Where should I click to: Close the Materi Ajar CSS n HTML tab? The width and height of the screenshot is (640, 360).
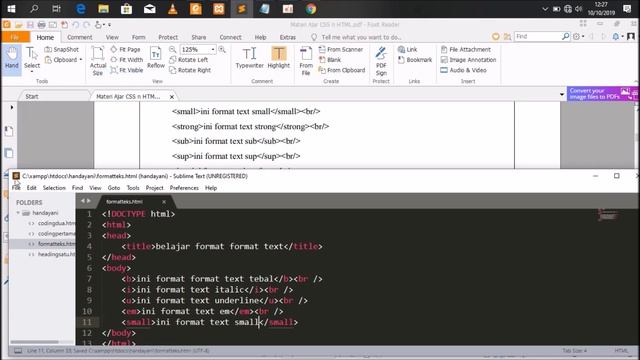click(172, 97)
